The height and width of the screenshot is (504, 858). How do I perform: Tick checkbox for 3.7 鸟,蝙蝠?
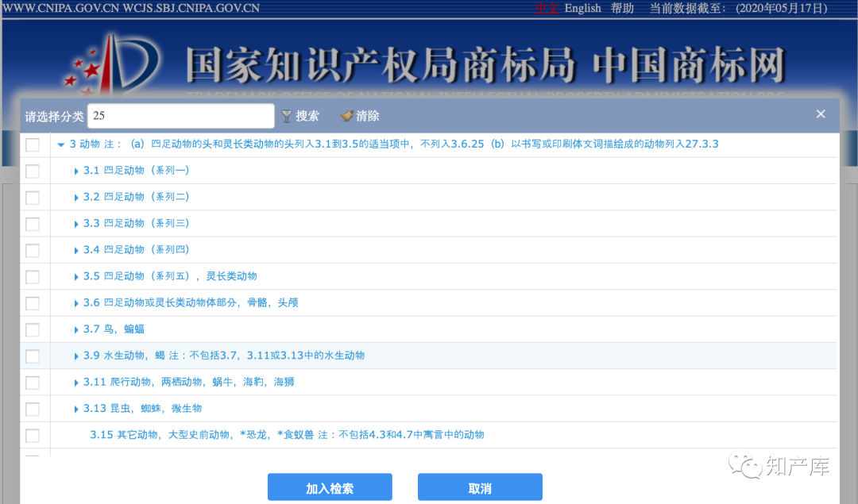(33, 329)
